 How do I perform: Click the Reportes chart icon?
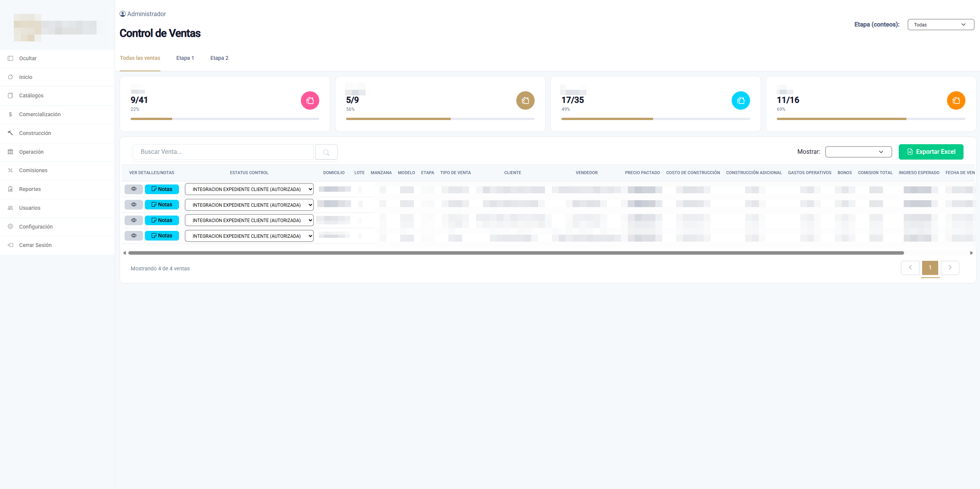coord(10,189)
